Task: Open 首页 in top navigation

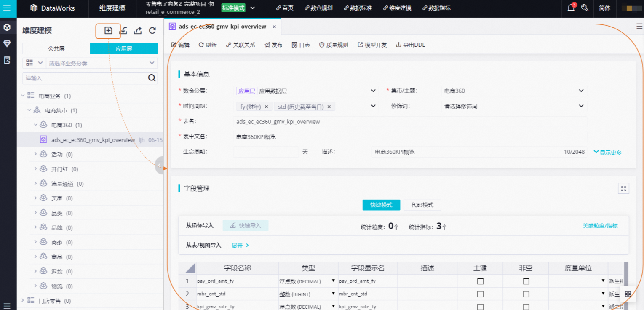Action: pos(285,8)
